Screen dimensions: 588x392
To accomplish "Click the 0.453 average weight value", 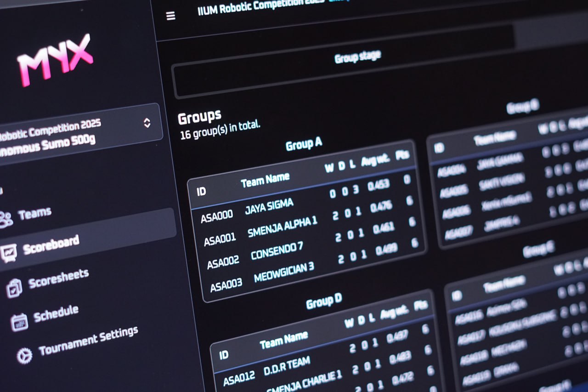I will (379, 185).
